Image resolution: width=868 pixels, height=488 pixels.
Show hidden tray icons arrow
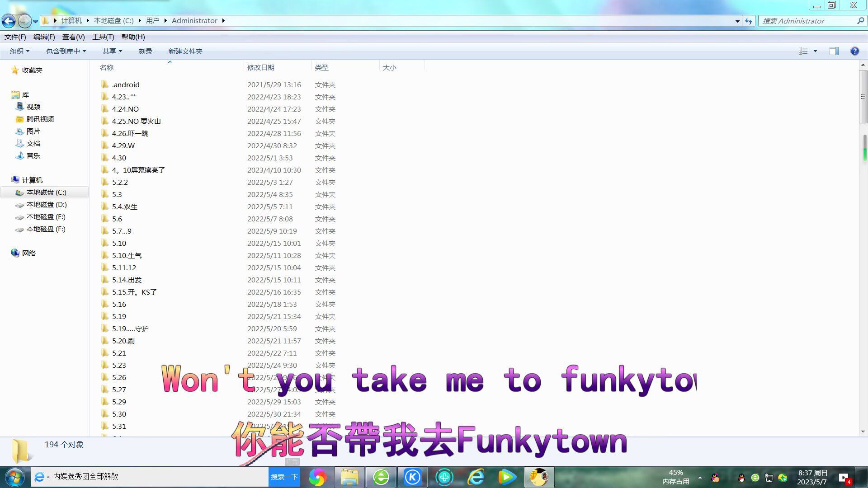pos(700,478)
